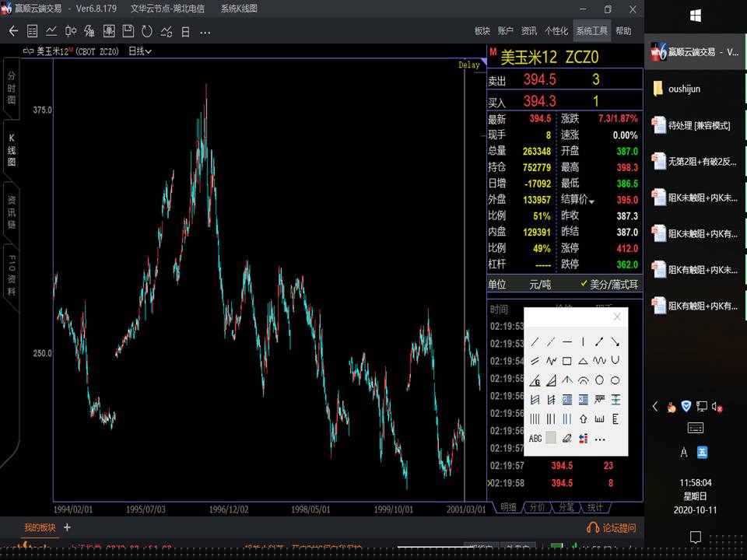Click the refresh icon in top toolbar
The width and height of the screenshot is (747, 560).
coord(147,31)
